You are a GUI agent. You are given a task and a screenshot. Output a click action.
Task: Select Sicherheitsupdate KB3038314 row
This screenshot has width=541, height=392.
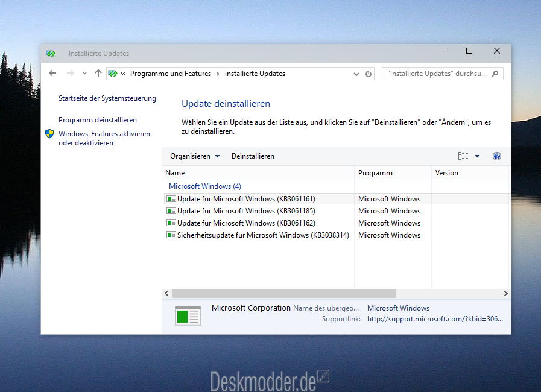pyautogui.click(x=337, y=235)
